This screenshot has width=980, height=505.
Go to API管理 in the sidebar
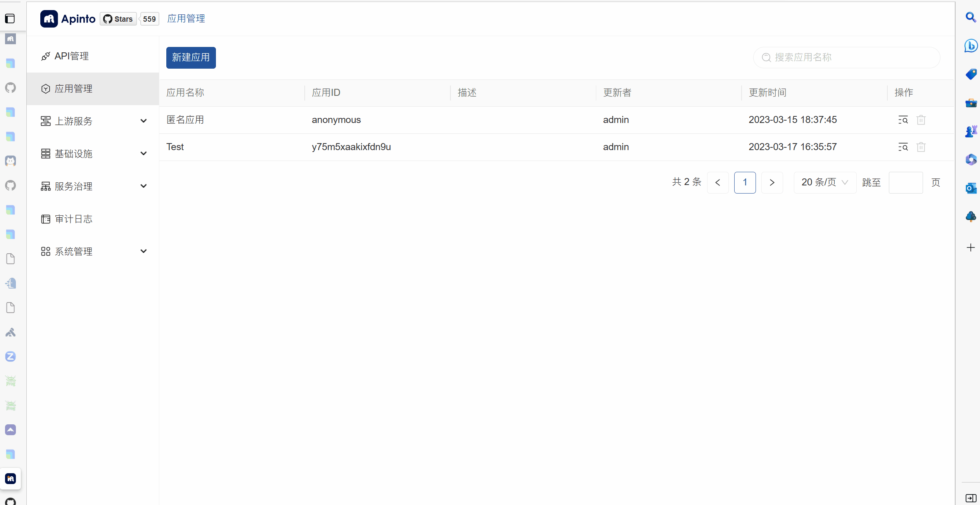[x=72, y=56]
